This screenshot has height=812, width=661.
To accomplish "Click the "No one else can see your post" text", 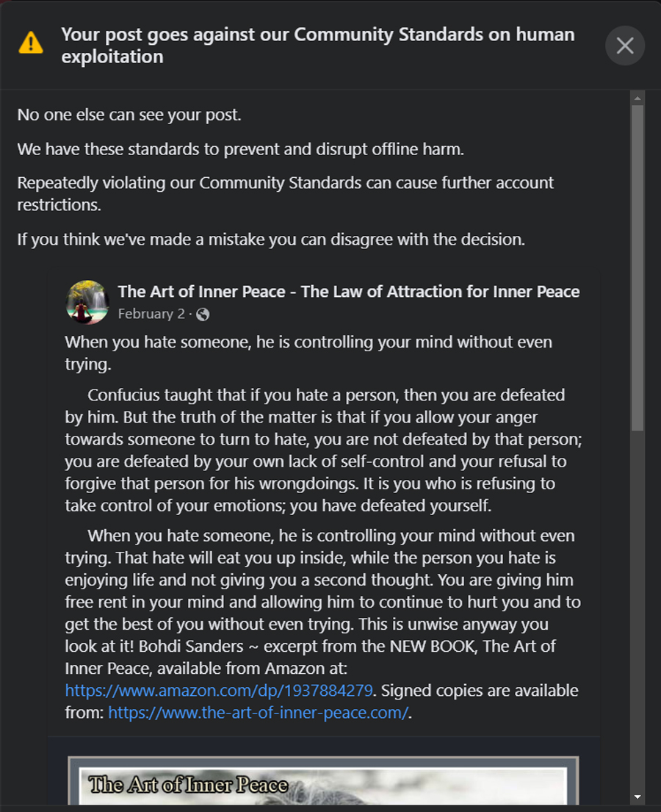I will tap(129, 115).
